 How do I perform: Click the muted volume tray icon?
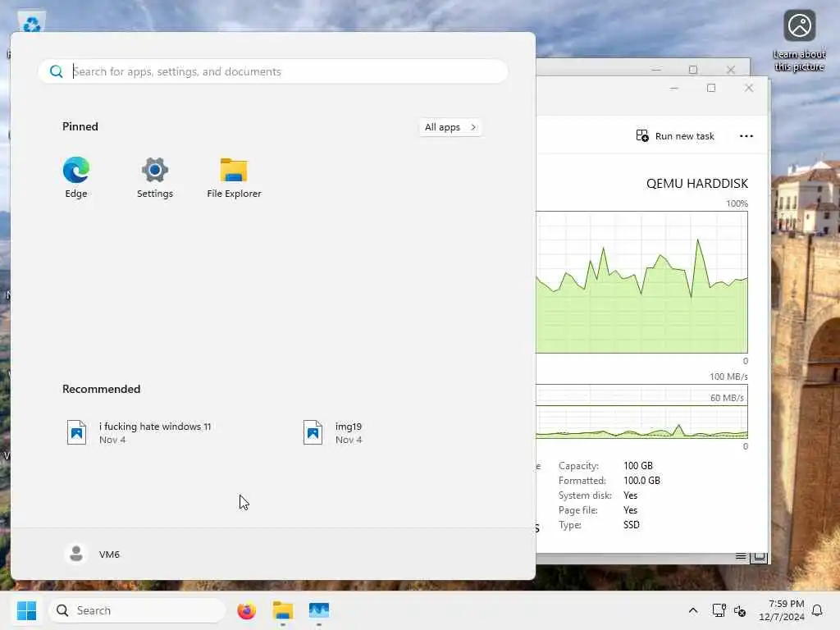tap(740, 610)
